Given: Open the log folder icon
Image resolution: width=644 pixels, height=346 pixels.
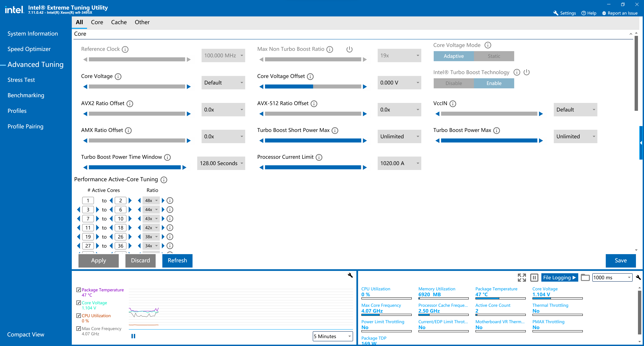Looking at the screenshot, I should coord(585,278).
